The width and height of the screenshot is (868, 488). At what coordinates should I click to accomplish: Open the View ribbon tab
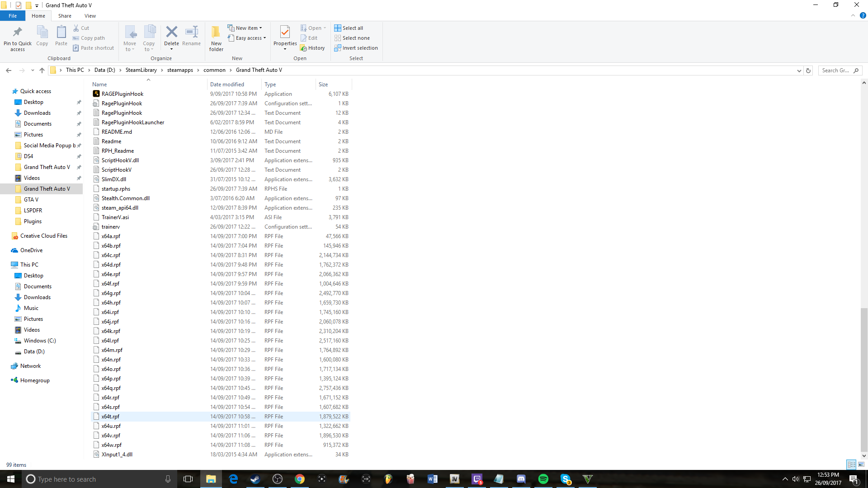[90, 16]
